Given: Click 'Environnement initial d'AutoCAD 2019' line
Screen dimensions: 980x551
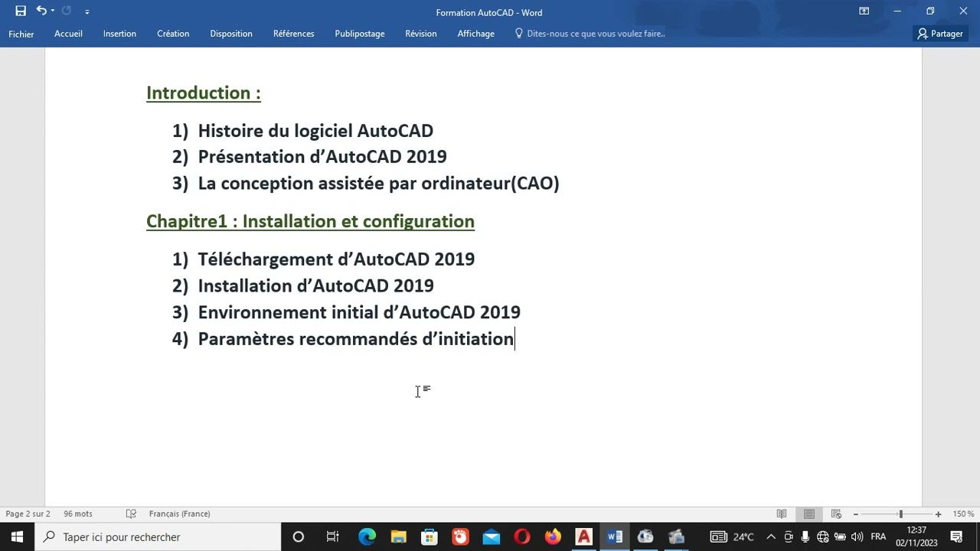Looking at the screenshot, I should [x=359, y=312].
